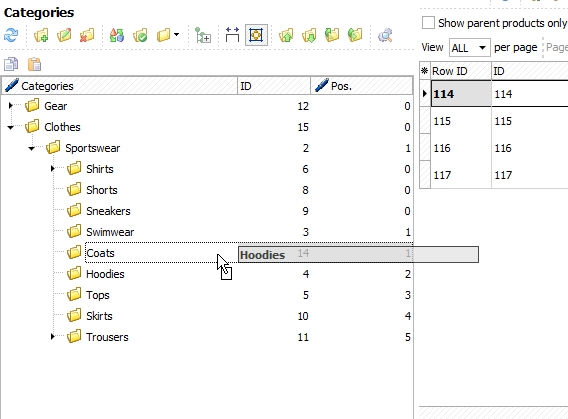Expand the Trousers category
Image resolution: width=568 pixels, height=419 pixels.
coord(53,336)
